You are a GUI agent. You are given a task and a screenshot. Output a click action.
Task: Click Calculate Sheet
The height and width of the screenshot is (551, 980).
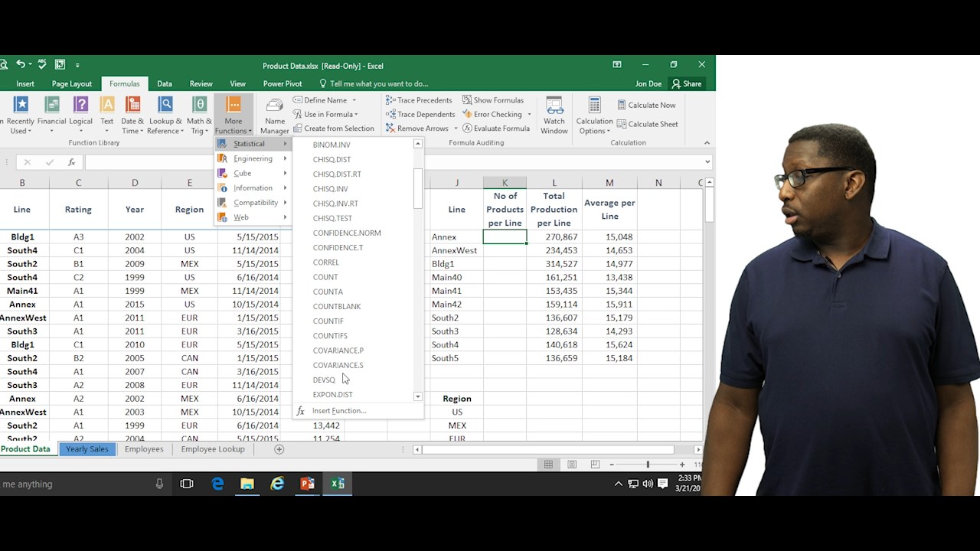(x=647, y=124)
